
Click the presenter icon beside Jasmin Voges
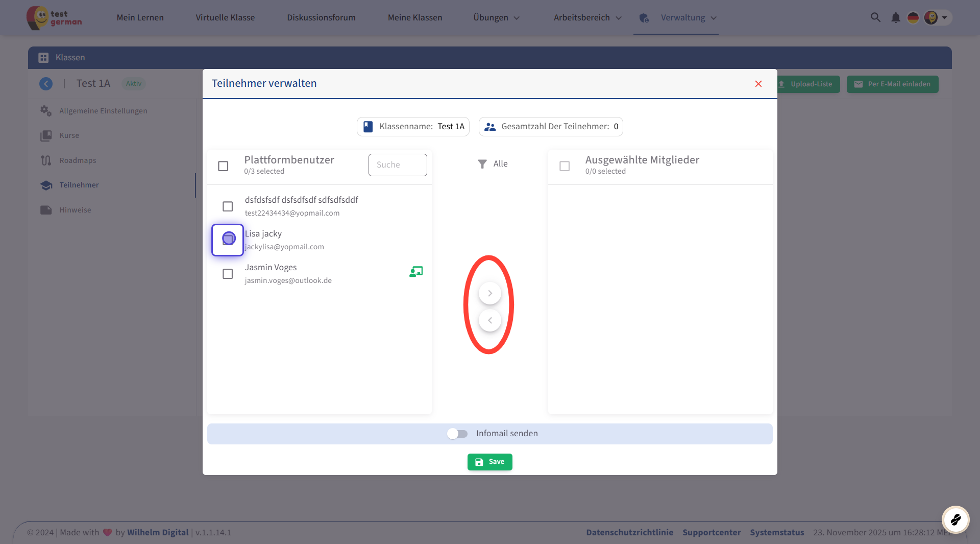(x=416, y=272)
